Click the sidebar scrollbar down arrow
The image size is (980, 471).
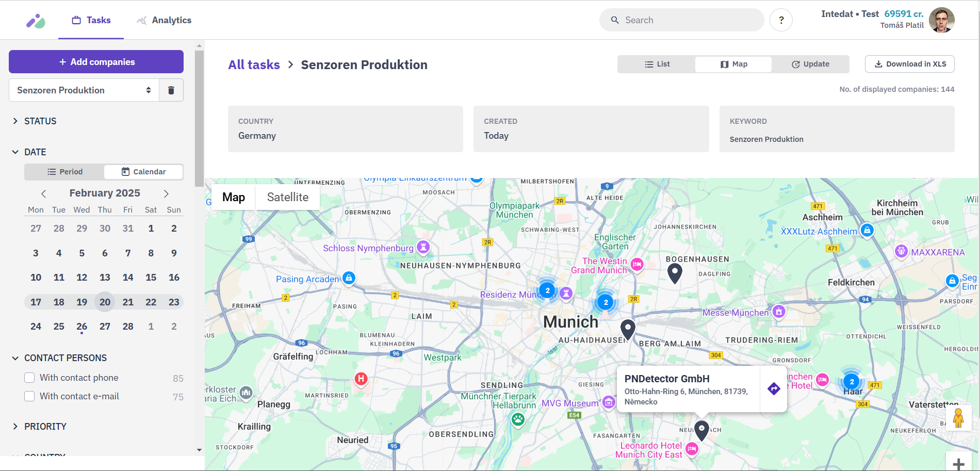199,450
